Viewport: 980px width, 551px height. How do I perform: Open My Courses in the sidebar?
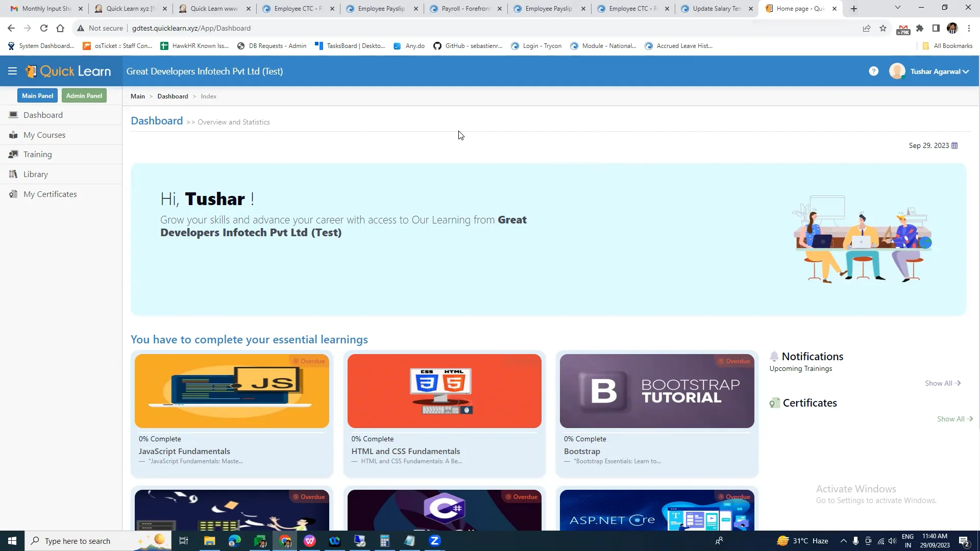click(61, 135)
